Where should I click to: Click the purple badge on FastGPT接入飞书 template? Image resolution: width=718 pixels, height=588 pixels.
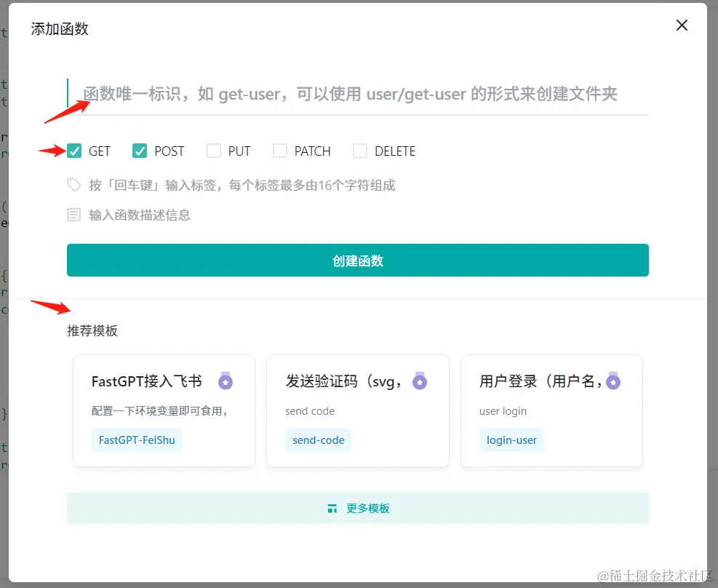[x=226, y=380]
